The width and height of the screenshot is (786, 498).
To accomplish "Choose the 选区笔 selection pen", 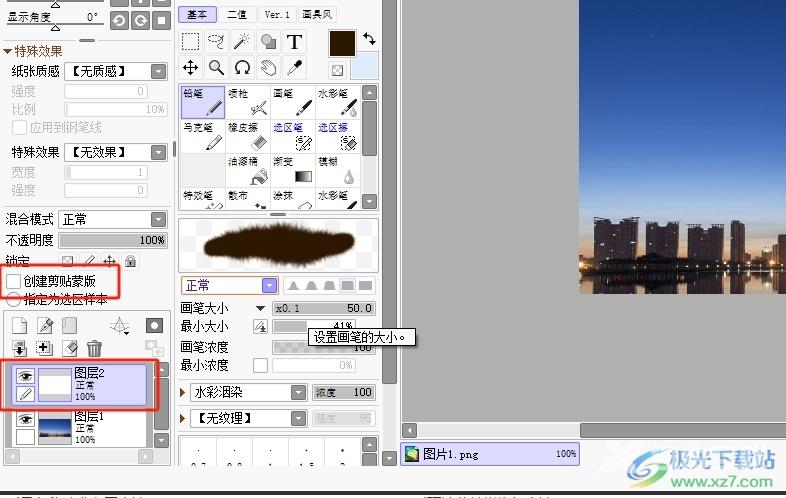I will click(x=293, y=136).
